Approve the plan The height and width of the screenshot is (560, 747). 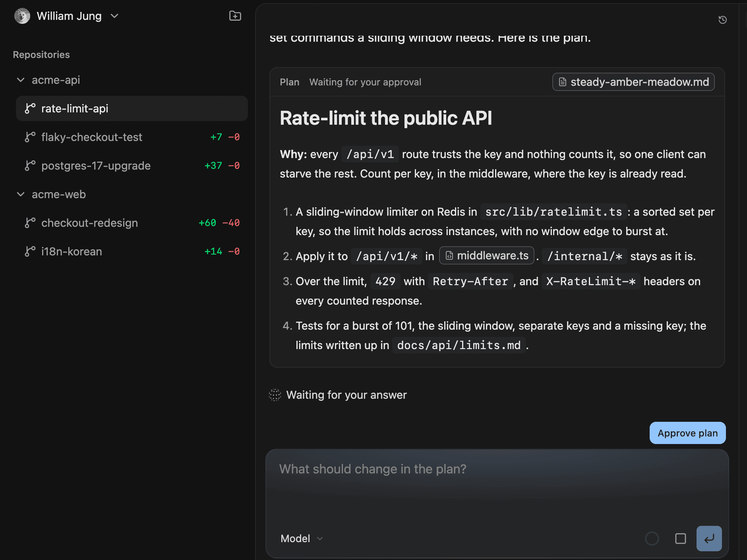pos(688,433)
